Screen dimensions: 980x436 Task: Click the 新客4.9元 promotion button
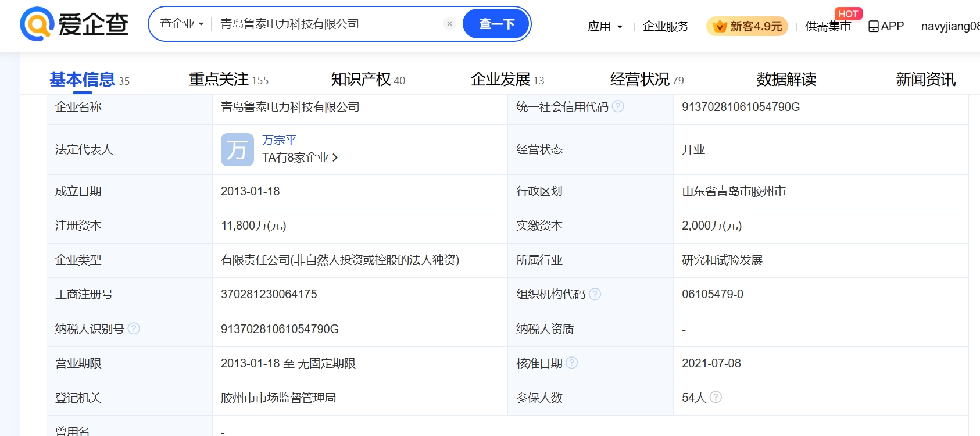(x=747, y=26)
